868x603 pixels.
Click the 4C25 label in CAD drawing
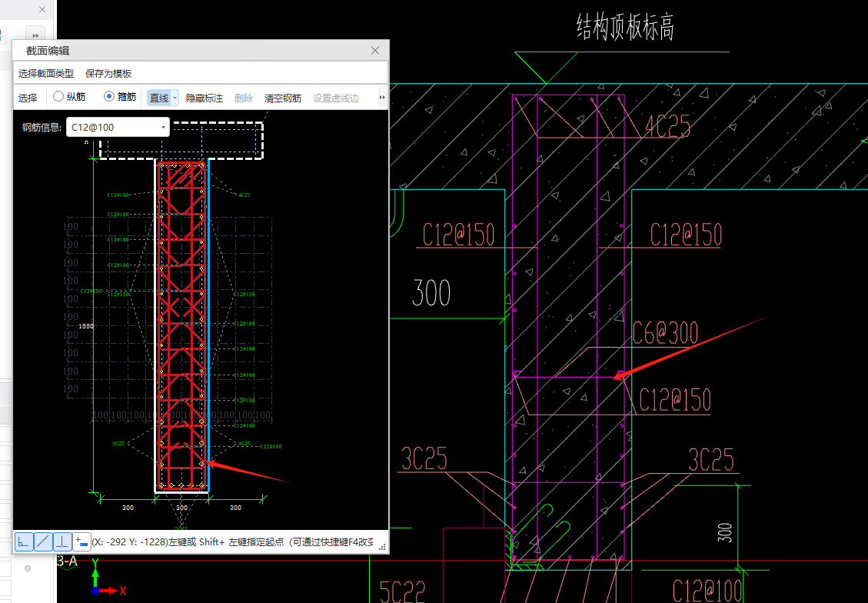pos(667,128)
